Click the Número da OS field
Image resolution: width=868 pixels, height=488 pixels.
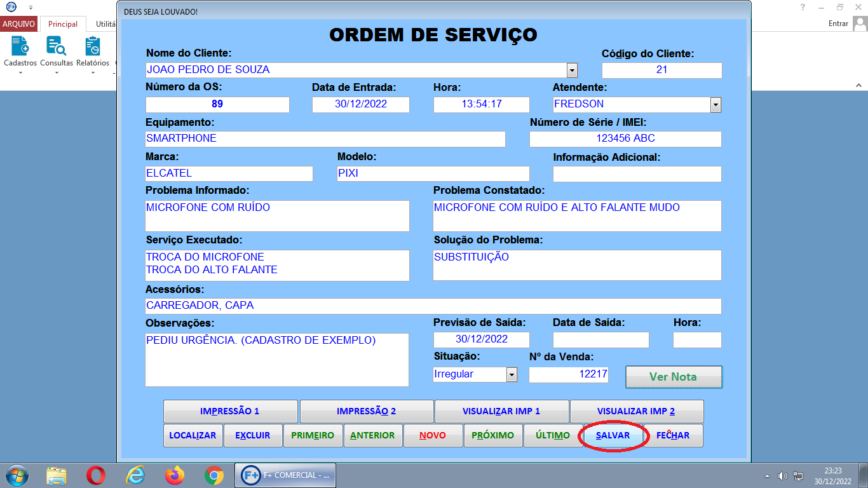pyautogui.click(x=217, y=105)
